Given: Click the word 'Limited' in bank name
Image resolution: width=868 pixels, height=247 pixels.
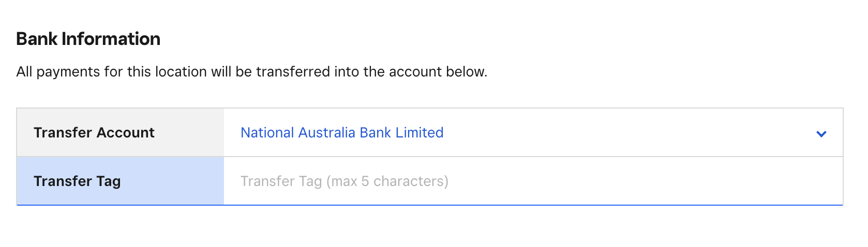Looking at the screenshot, I should [x=419, y=133].
